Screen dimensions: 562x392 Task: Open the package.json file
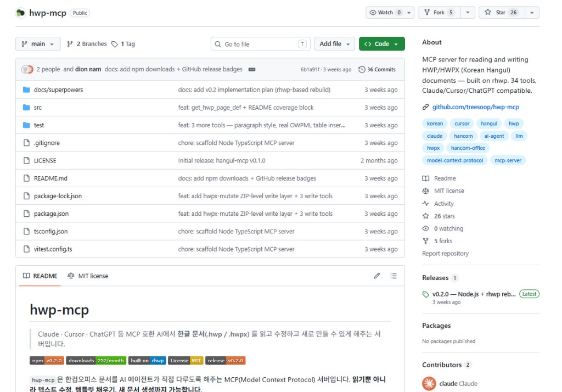coord(51,214)
